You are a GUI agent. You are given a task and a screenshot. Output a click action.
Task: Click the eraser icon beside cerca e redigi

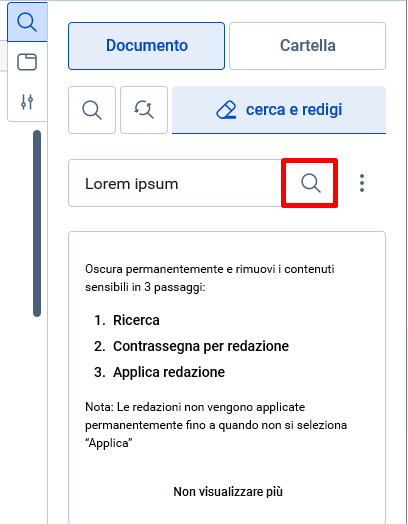[226, 110]
